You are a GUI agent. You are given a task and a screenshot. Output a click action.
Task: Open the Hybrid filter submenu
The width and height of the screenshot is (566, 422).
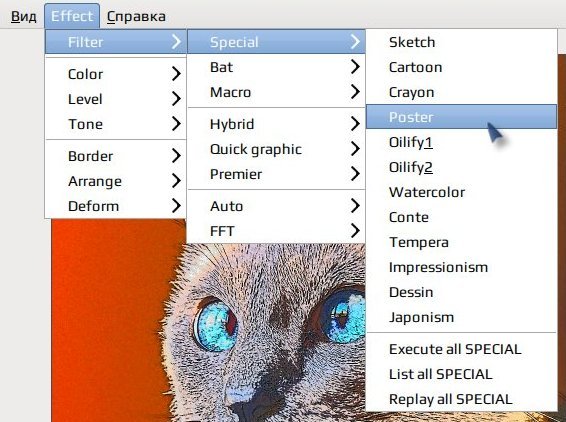pos(276,124)
